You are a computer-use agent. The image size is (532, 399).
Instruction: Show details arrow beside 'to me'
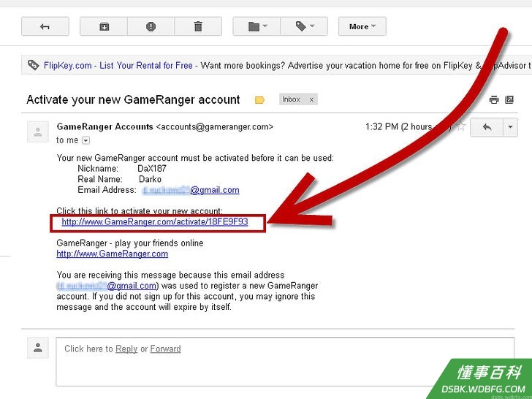click(x=86, y=140)
